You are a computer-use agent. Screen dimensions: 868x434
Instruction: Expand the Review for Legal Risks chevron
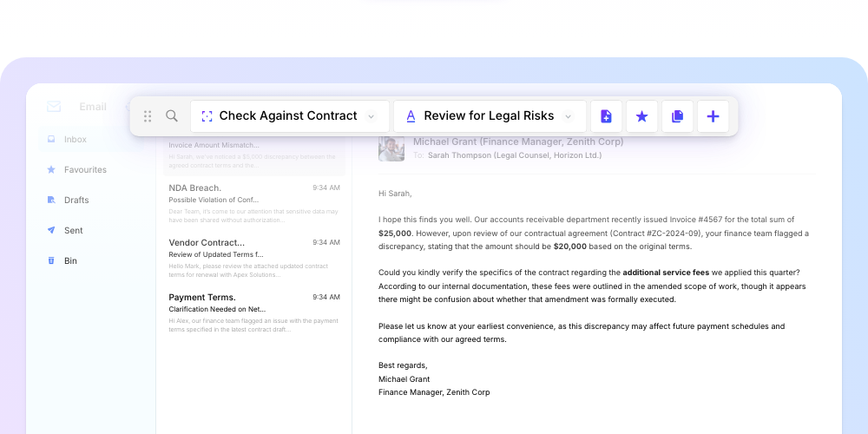pyautogui.click(x=568, y=116)
